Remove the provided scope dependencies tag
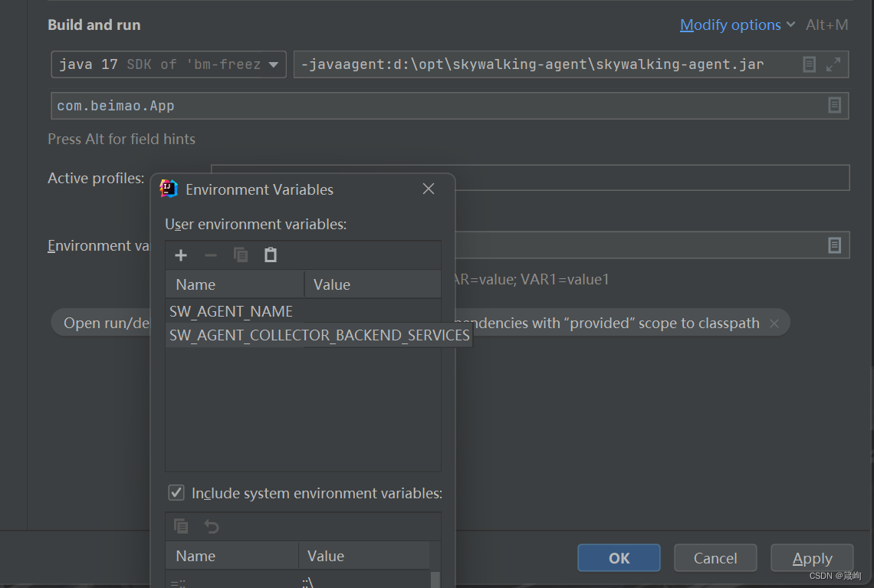 coord(774,323)
